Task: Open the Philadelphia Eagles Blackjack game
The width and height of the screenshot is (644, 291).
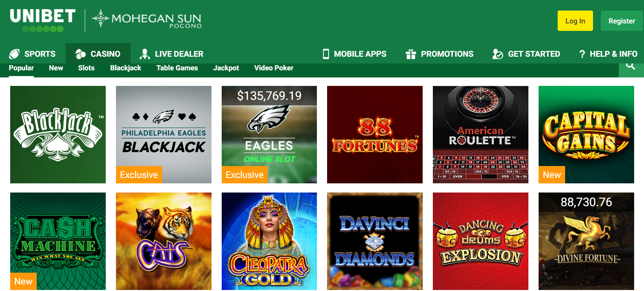Action: tap(164, 134)
